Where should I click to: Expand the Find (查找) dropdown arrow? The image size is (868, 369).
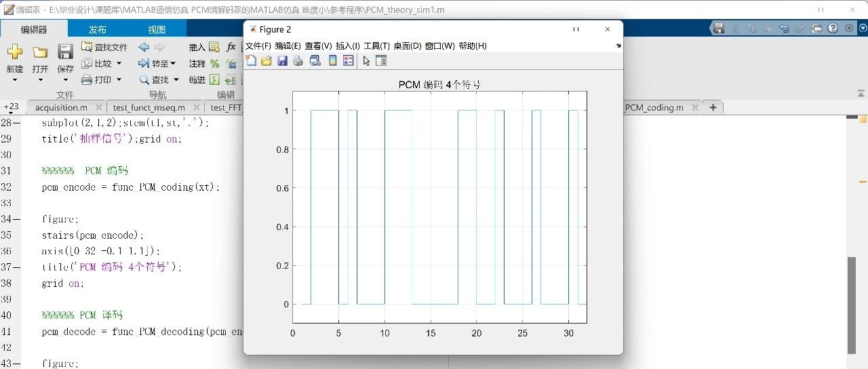176,79
